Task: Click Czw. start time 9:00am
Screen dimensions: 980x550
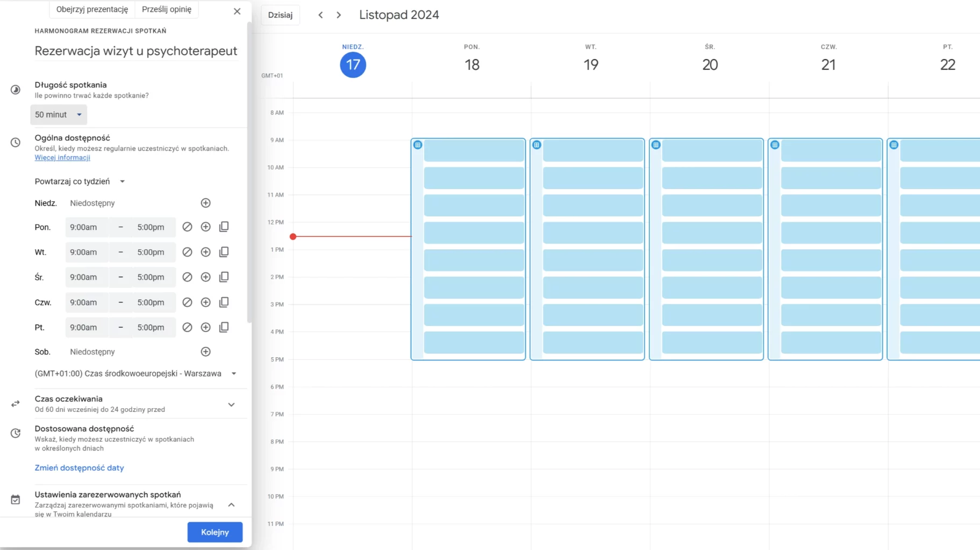Action: [87, 302]
